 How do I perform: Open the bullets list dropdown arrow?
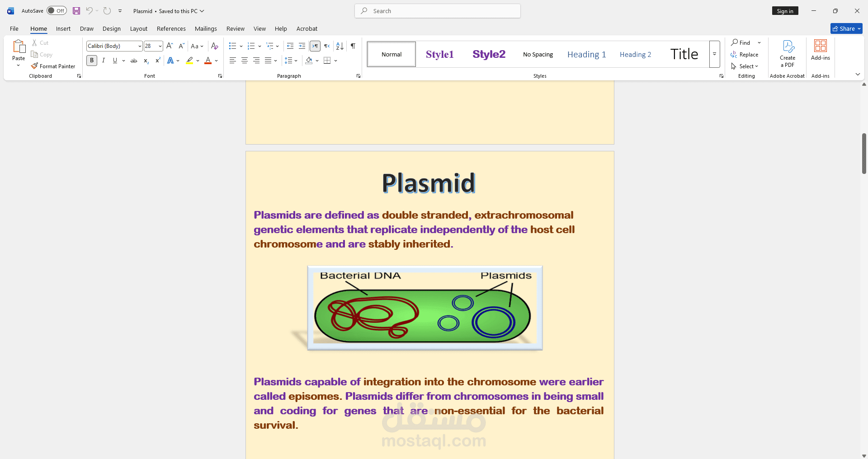point(241,46)
